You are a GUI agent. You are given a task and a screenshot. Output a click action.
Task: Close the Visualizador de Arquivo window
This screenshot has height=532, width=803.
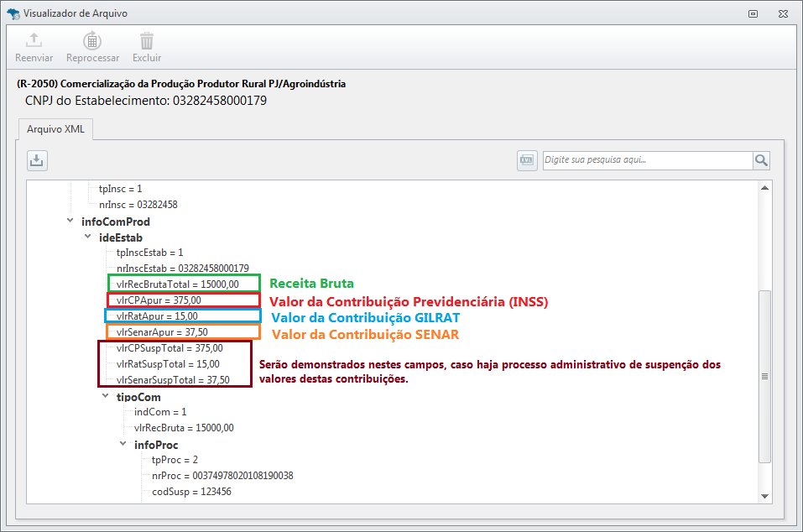(x=783, y=13)
